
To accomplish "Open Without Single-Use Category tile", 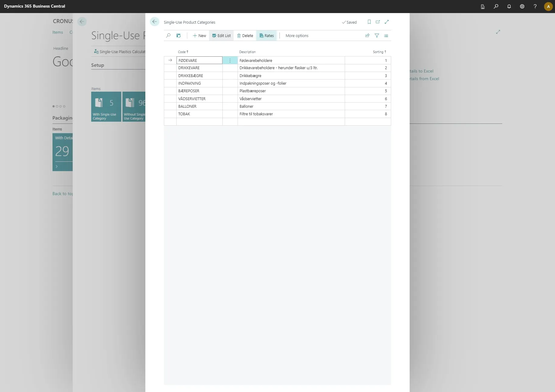I will pyautogui.click(x=134, y=106).
